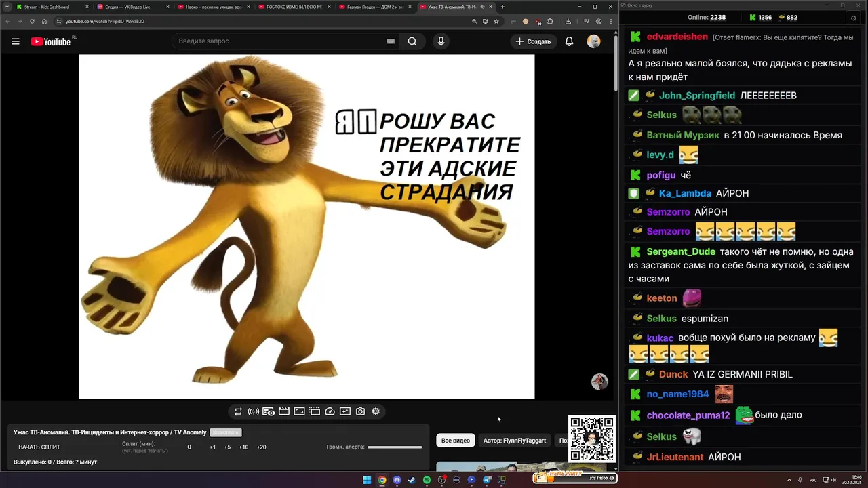Open YouTube notifications bell
Viewport: 868px width, 488px height.
click(570, 41)
